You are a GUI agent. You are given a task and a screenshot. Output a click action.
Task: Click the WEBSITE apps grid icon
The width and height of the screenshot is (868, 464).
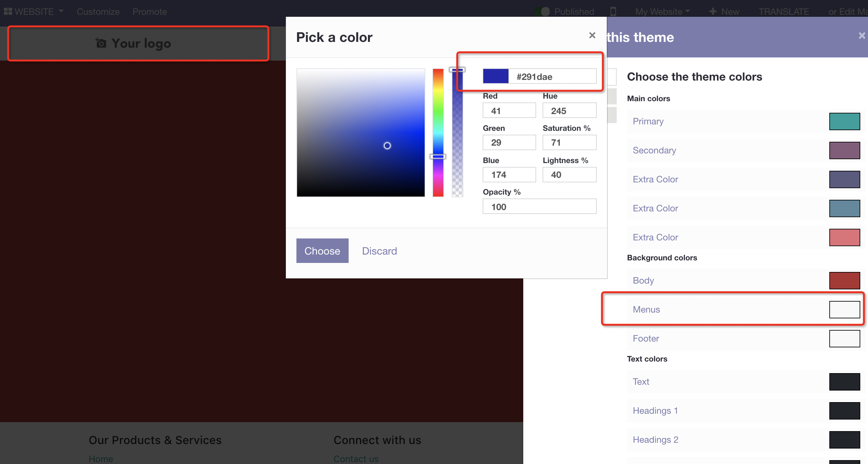click(8, 12)
